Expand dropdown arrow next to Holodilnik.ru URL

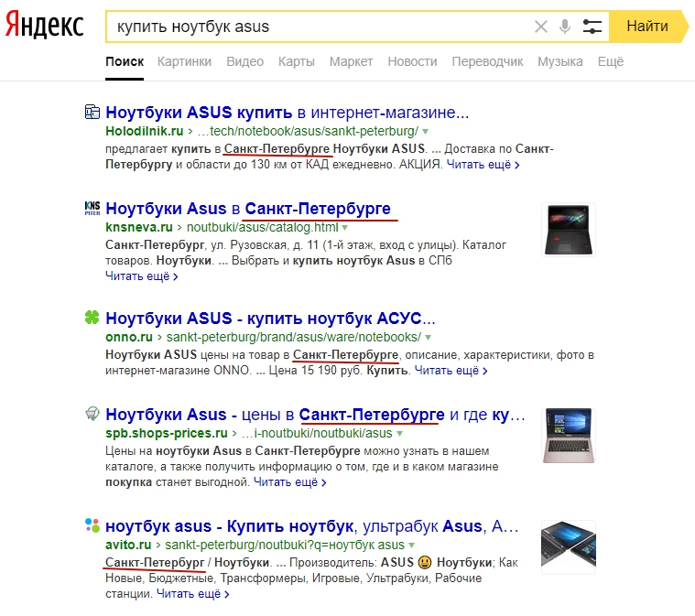[x=426, y=132]
